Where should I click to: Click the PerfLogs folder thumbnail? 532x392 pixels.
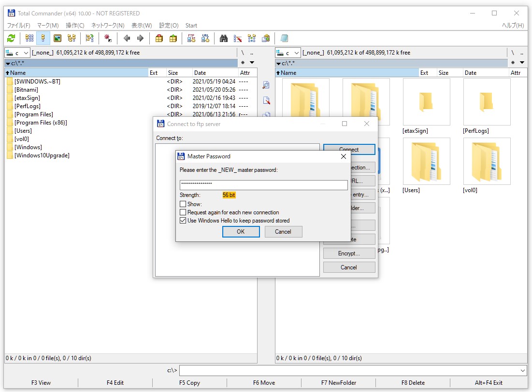(487, 102)
